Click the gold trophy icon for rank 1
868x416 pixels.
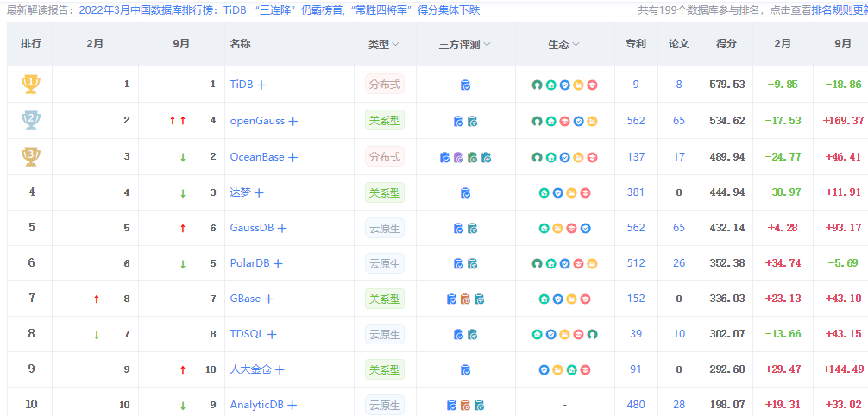(x=31, y=85)
